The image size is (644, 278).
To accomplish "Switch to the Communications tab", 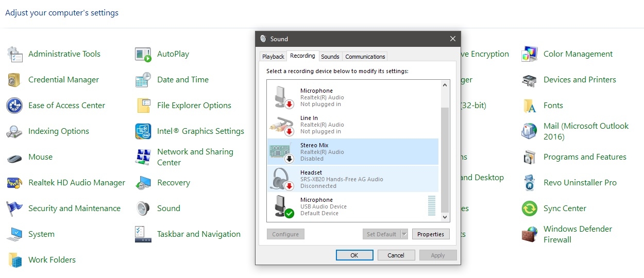I will [365, 57].
